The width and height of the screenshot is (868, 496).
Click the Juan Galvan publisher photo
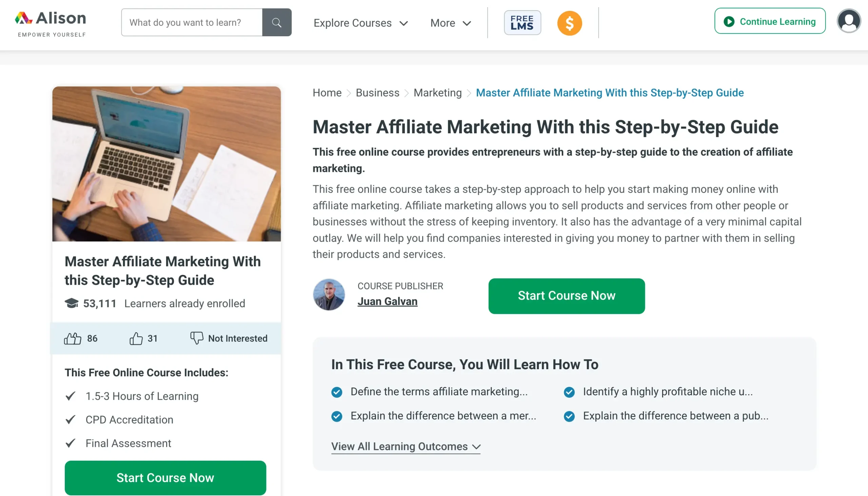point(329,295)
